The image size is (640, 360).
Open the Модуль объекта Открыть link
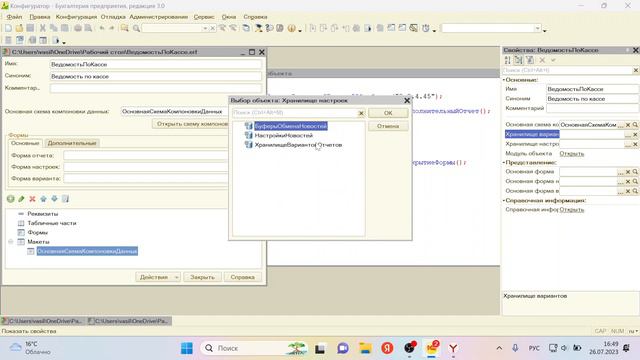pos(571,153)
